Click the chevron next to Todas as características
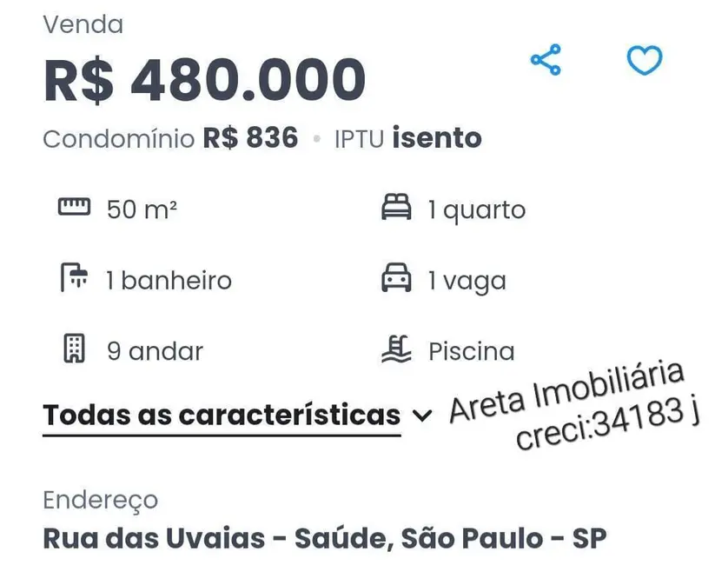The height and width of the screenshot is (565, 728). pos(424,416)
